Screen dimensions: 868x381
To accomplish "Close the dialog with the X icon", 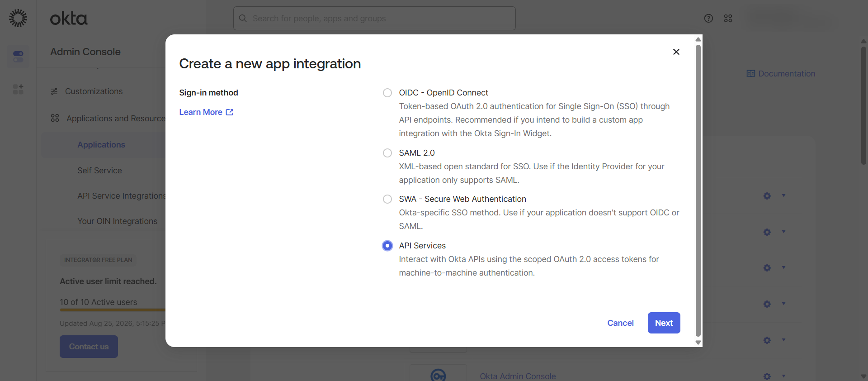I will pos(676,52).
